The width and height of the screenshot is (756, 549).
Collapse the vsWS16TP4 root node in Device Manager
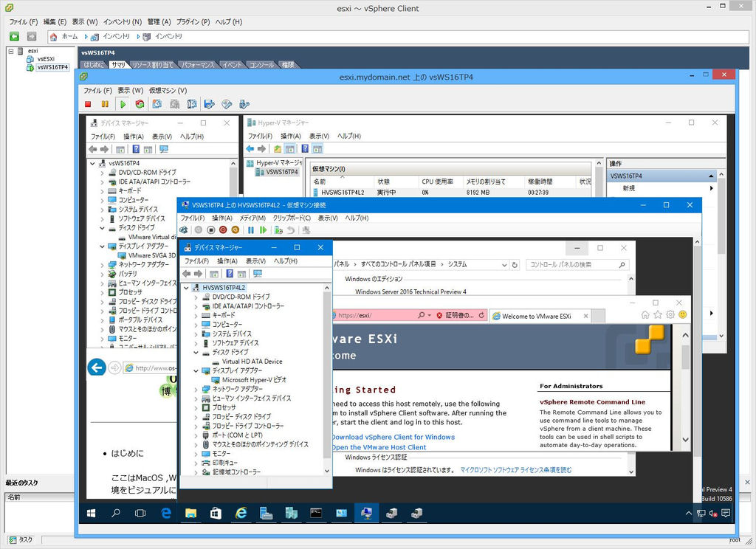(x=92, y=163)
